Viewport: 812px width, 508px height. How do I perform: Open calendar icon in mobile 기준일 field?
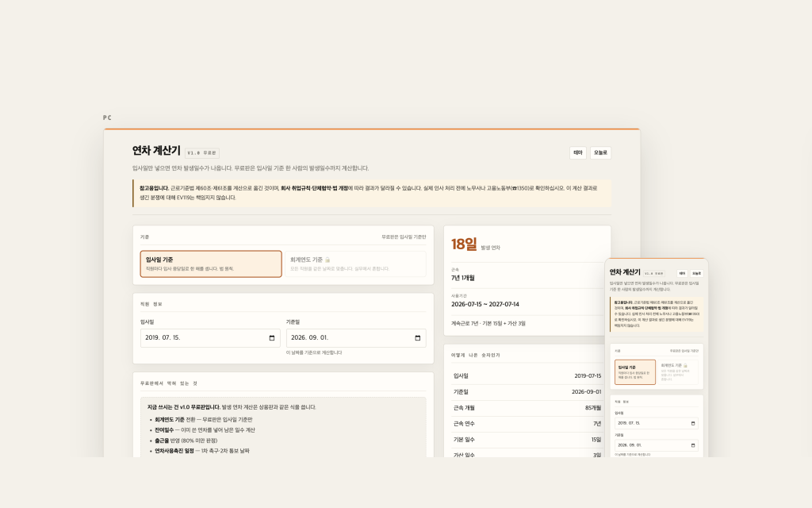[x=693, y=445]
